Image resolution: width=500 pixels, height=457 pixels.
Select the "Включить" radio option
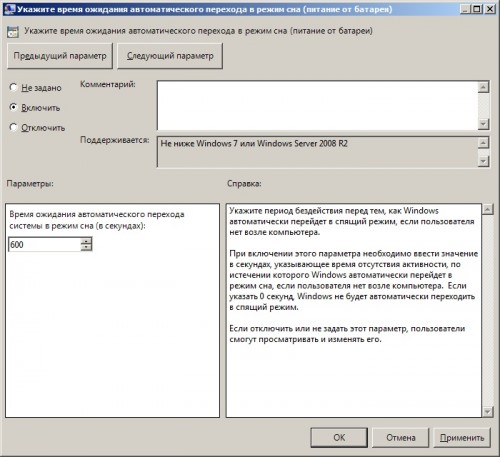pyautogui.click(x=13, y=107)
